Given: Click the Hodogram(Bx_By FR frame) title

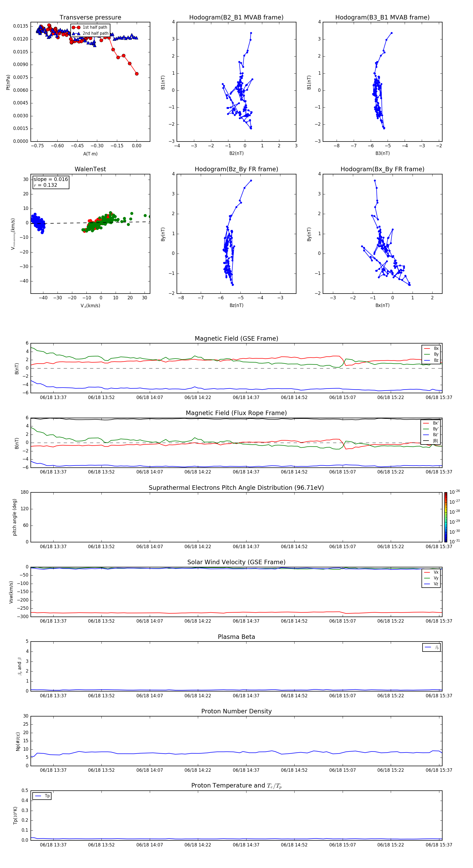Looking at the screenshot, I should click(x=382, y=169).
